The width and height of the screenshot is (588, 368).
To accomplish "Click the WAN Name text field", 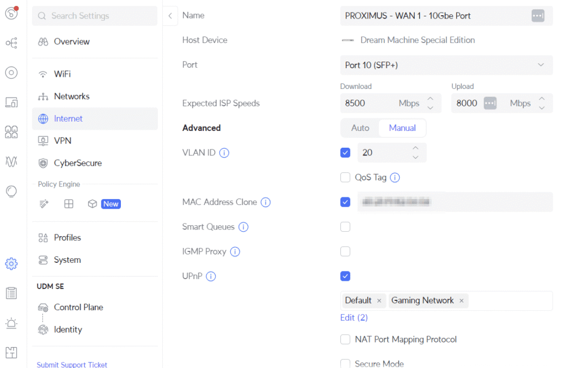I will coord(446,16).
